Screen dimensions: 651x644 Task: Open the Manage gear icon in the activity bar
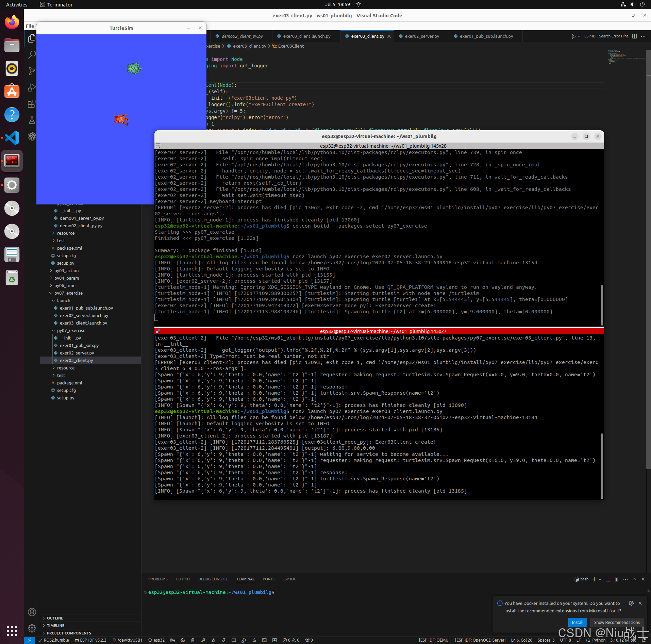coord(32,628)
